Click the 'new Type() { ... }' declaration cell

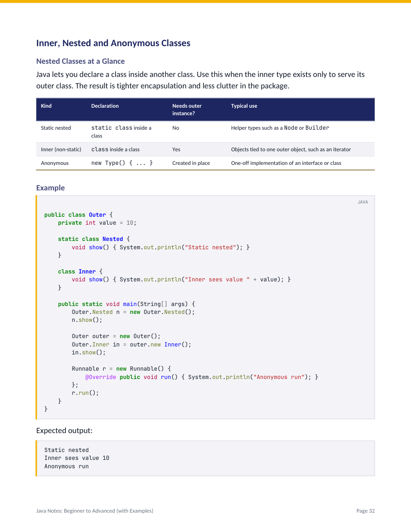[x=122, y=163]
